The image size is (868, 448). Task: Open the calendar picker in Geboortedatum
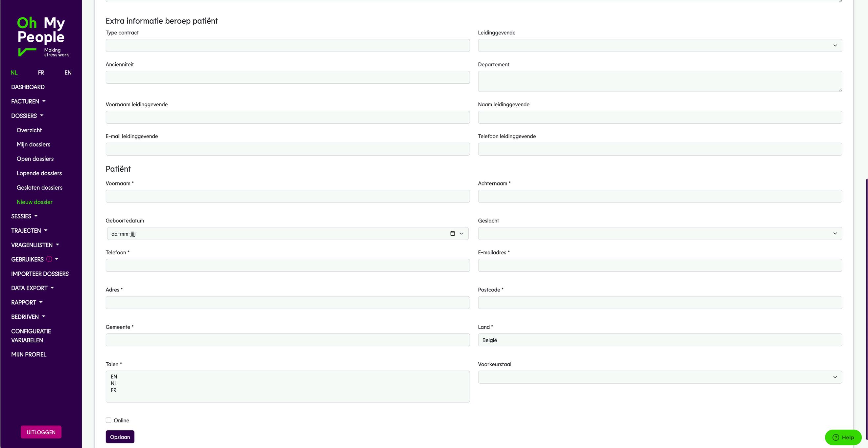(453, 234)
